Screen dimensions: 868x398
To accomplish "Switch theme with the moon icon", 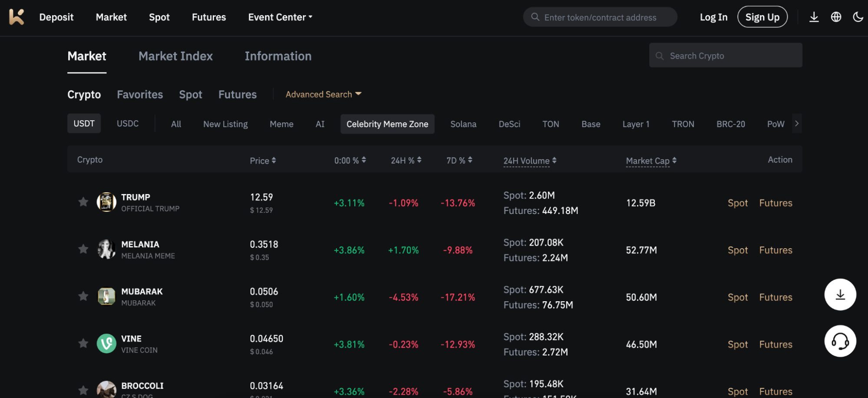I will point(858,17).
